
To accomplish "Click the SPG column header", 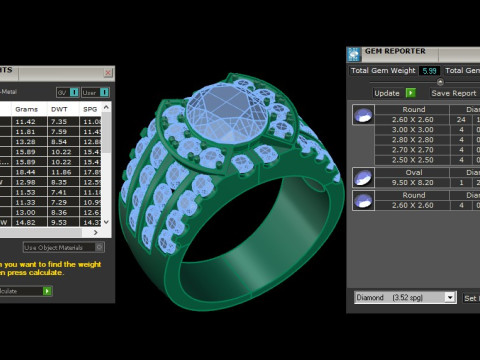I will (90, 109).
